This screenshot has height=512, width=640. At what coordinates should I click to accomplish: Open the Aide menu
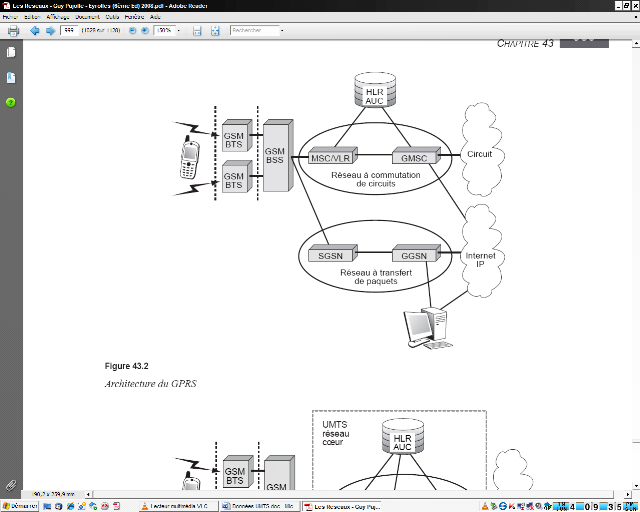[155, 17]
